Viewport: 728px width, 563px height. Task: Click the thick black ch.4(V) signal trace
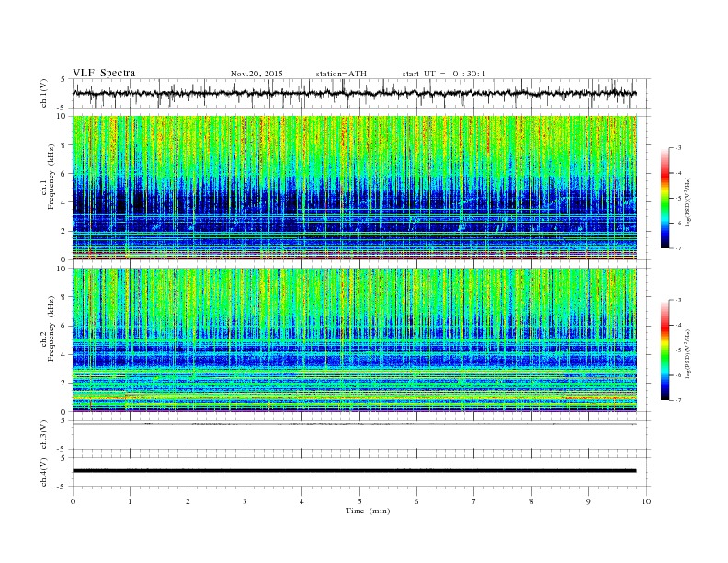[x=355, y=471]
